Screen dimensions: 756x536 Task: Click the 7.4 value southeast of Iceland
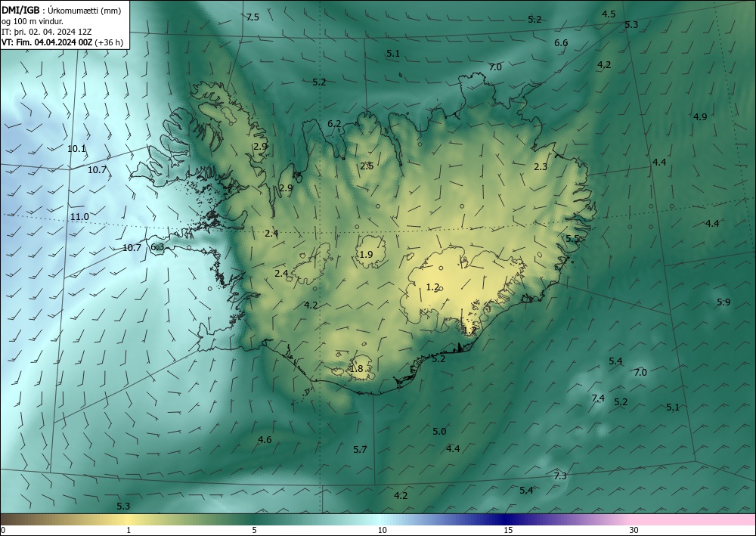coord(598,398)
